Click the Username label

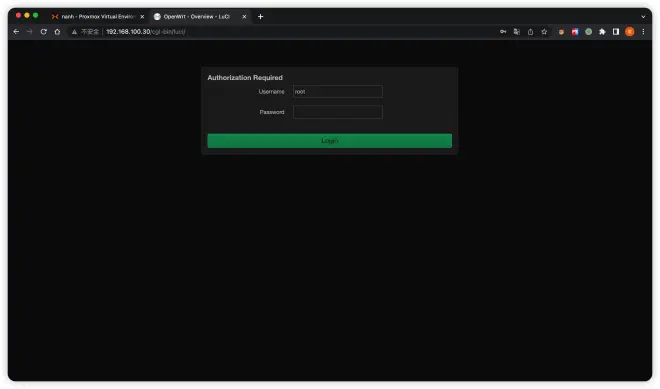click(271, 91)
